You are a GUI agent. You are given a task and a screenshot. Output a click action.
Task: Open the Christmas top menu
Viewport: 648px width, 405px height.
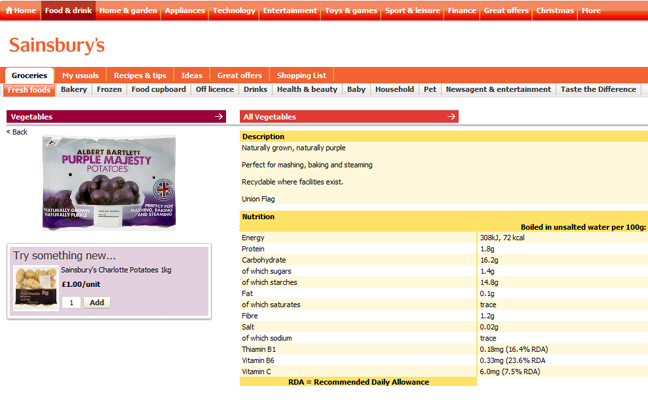coord(555,10)
